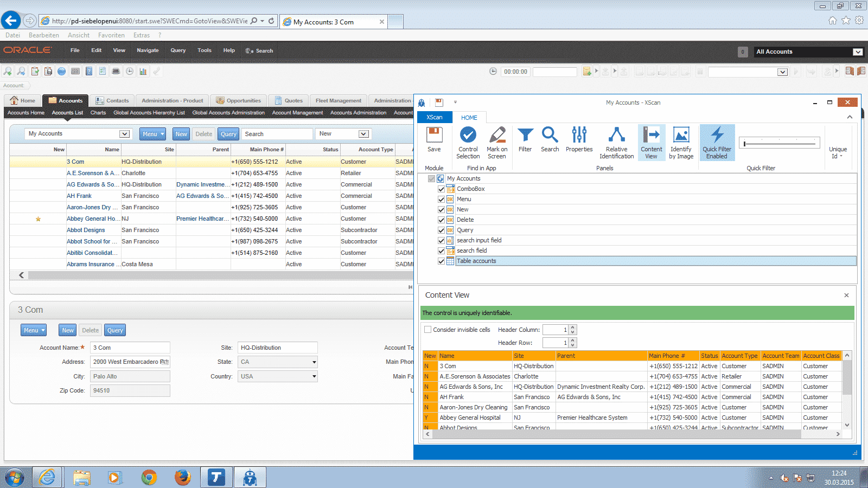
Task: Expand the My Accounts view dropdown
Action: pos(124,134)
